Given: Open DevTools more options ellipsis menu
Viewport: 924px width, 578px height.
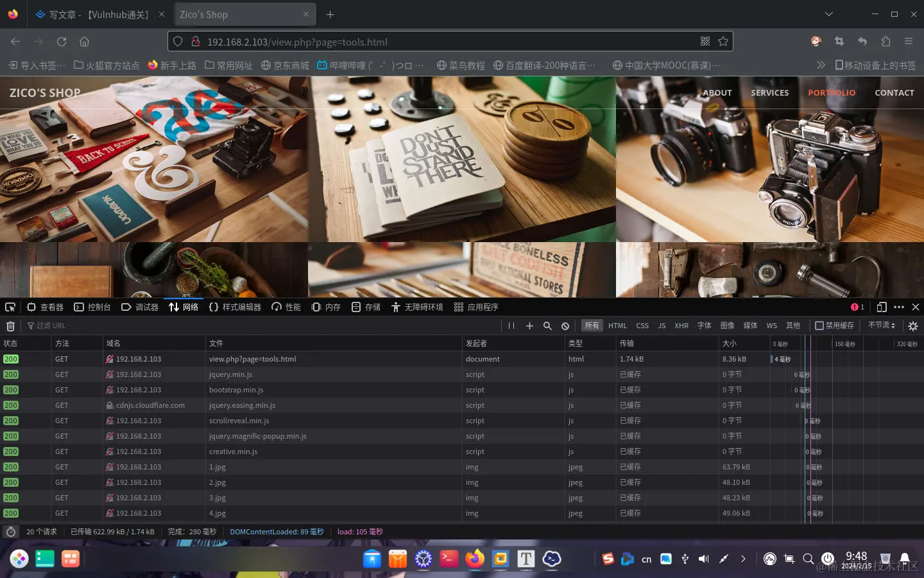Looking at the screenshot, I should (x=899, y=307).
